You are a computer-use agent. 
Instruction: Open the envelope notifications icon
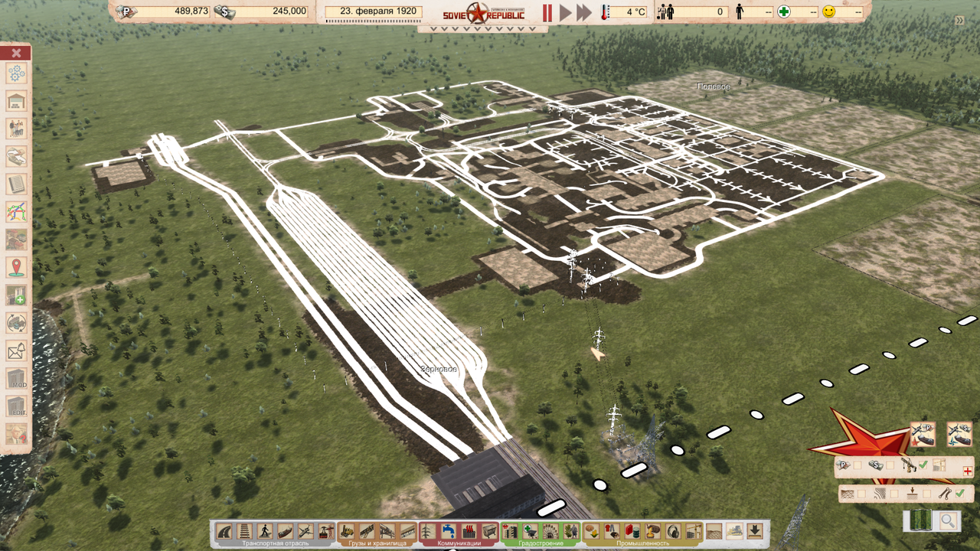click(16, 351)
